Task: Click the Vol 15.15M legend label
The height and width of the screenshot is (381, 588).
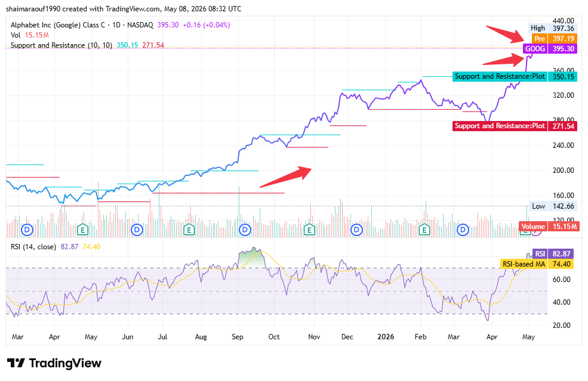Action: pyautogui.click(x=30, y=35)
